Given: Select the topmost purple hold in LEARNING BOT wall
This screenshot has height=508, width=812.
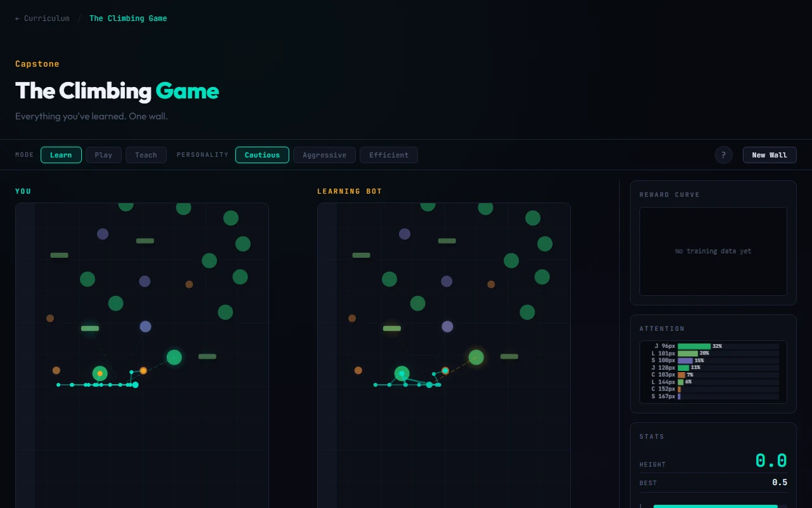Looking at the screenshot, I should 405,234.
